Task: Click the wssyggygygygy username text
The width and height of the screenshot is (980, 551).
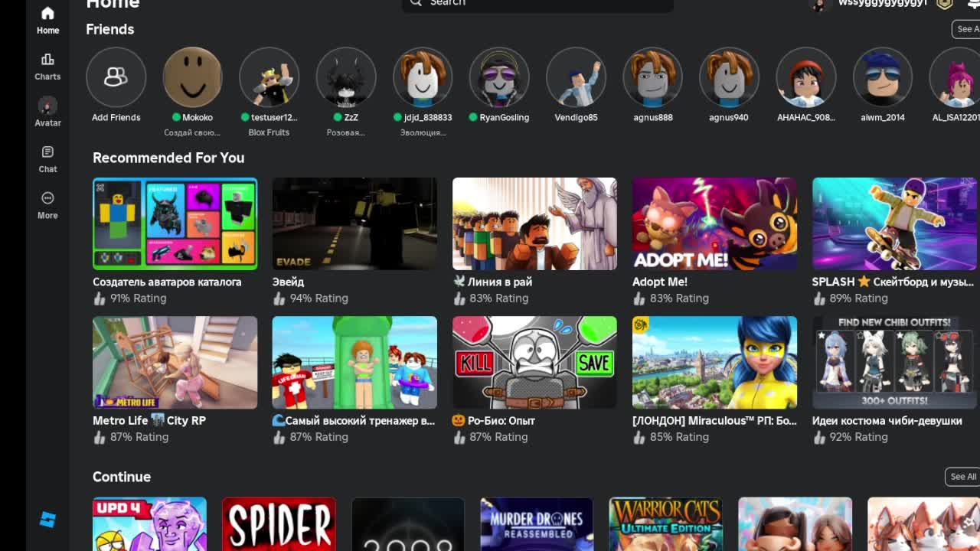Action: [883, 3]
